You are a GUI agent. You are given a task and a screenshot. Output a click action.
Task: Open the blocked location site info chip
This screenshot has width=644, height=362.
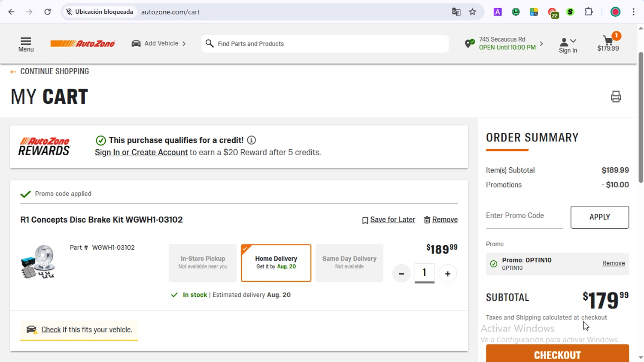pos(100,12)
